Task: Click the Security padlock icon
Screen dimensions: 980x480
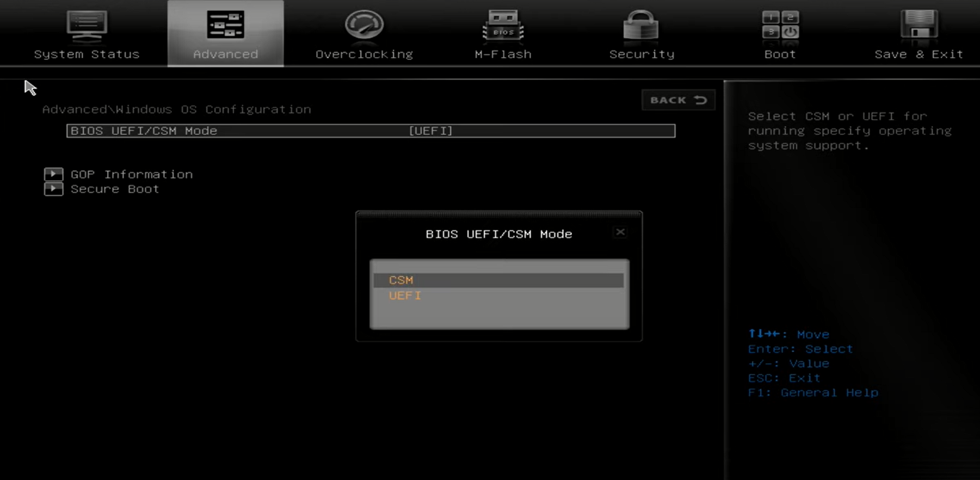Action: [x=641, y=25]
